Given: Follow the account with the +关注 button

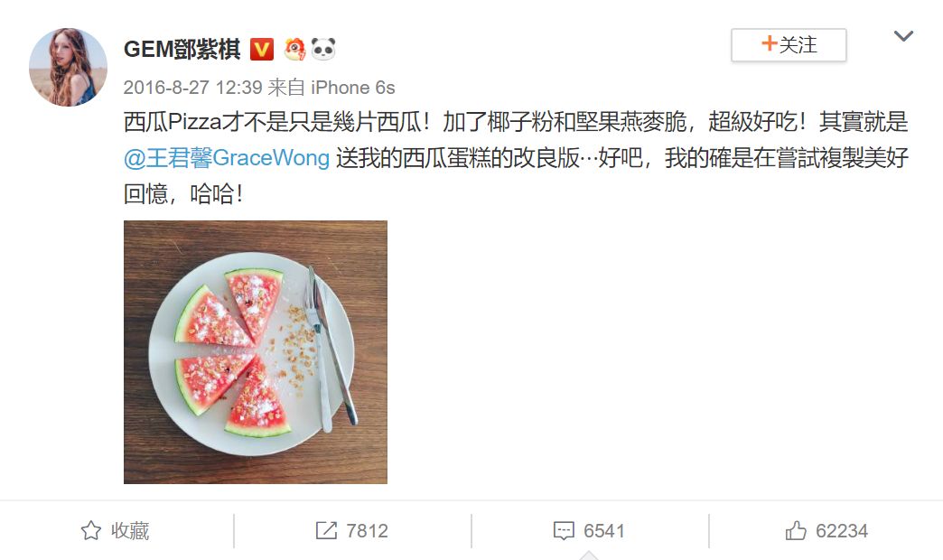Looking at the screenshot, I should [789, 45].
